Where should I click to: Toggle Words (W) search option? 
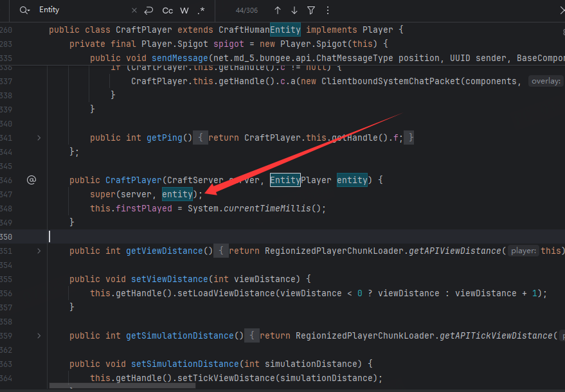point(184,10)
